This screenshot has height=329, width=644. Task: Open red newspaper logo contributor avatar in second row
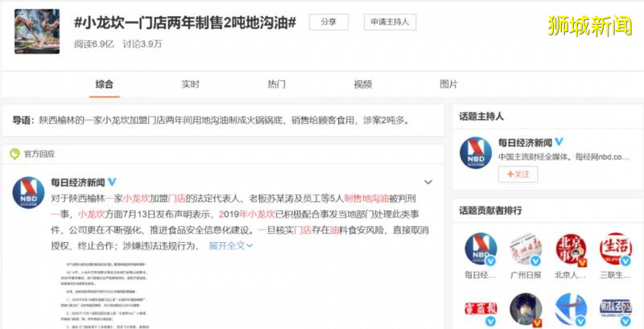pos(481,310)
